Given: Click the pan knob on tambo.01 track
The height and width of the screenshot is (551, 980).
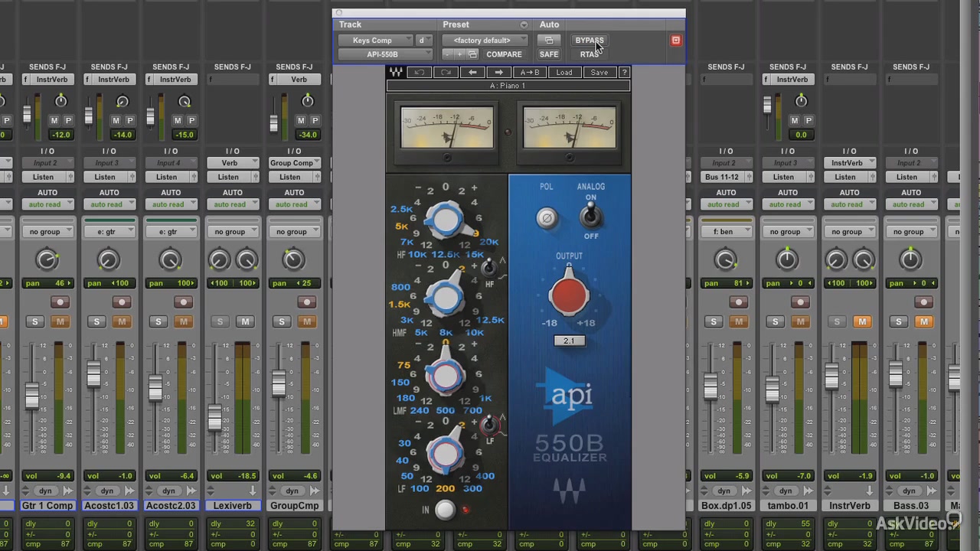Looking at the screenshot, I should click(x=787, y=260).
